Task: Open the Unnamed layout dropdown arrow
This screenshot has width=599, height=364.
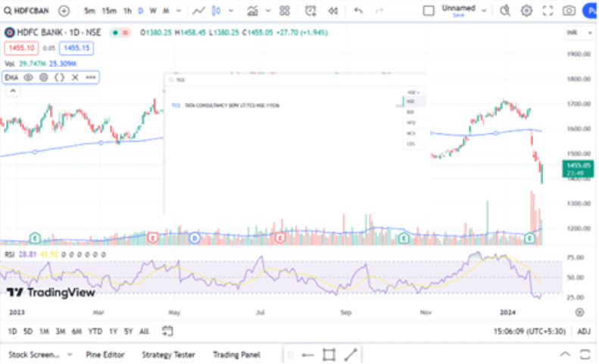Action: coord(484,11)
